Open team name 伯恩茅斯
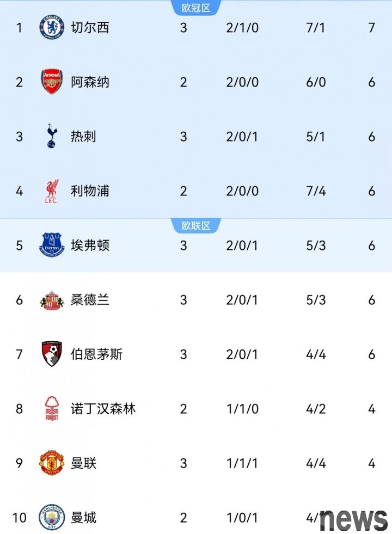This screenshot has width=392, height=534. [x=96, y=354]
